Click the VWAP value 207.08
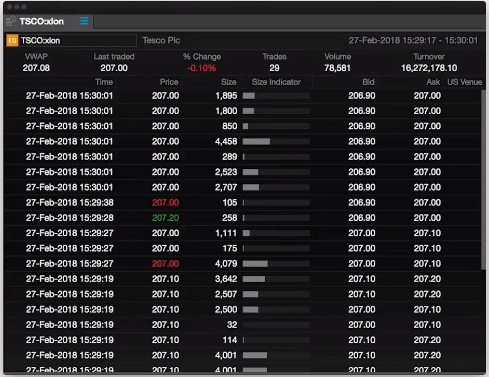Image resolution: width=489 pixels, height=377 pixels. (x=36, y=68)
